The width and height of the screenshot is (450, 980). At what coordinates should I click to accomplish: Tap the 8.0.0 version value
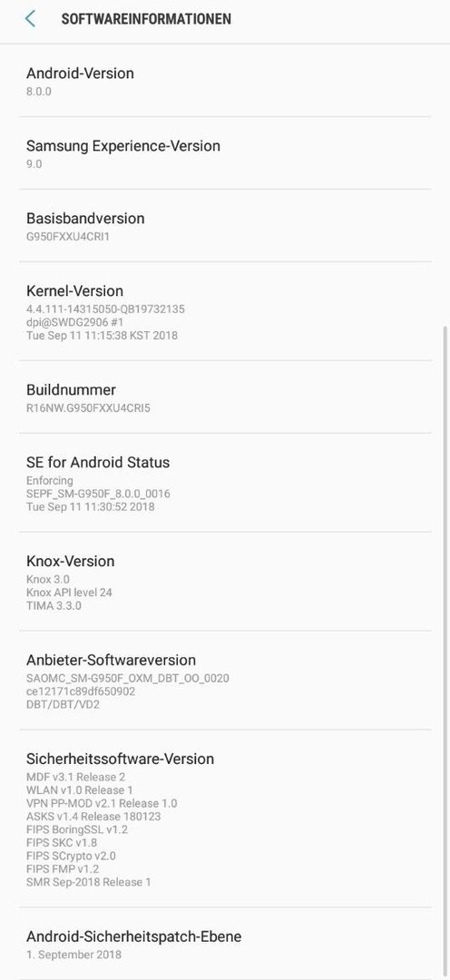39,92
